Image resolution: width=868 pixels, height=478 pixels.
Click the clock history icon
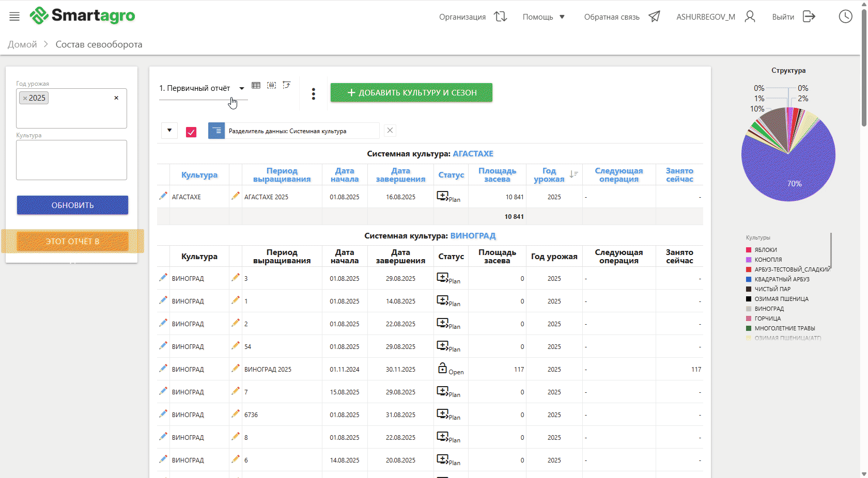845,17
